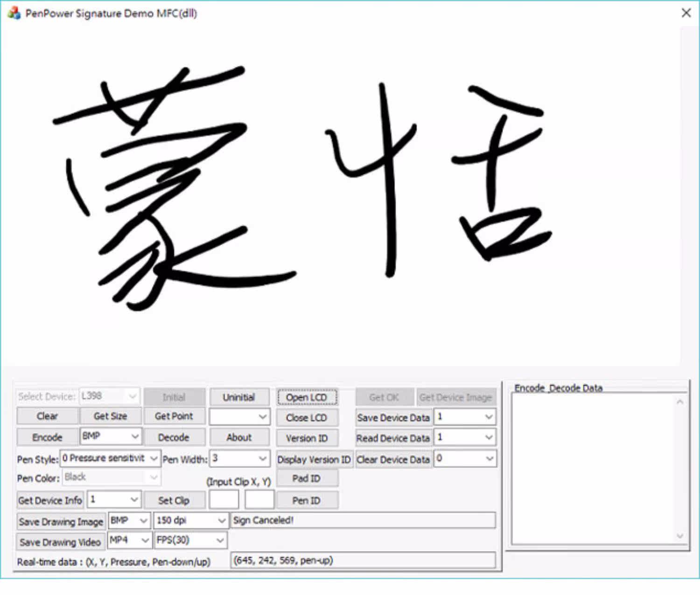Click the PenPower app icon in title bar
The image size is (700, 595).
14,13
